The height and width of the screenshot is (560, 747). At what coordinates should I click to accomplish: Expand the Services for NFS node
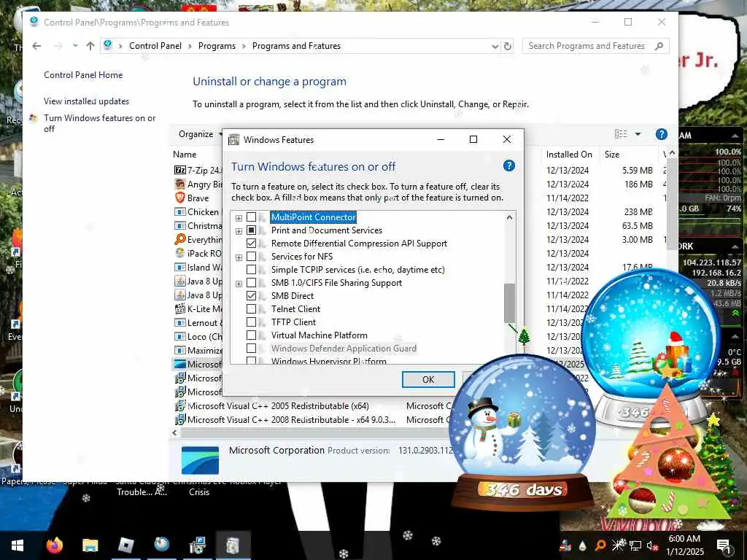point(239,257)
